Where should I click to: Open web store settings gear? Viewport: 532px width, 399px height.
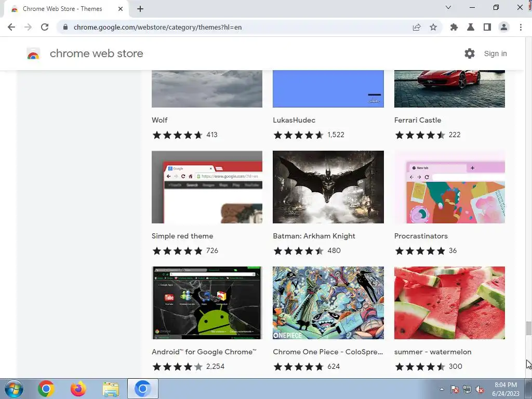pyautogui.click(x=470, y=54)
